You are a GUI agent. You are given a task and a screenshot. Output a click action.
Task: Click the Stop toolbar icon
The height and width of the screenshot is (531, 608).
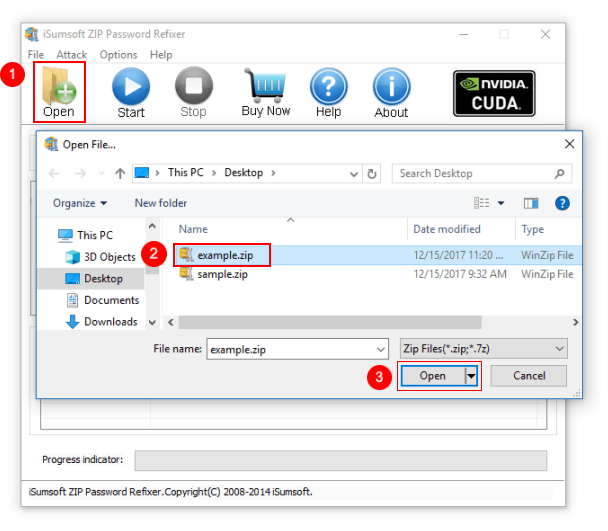[193, 92]
